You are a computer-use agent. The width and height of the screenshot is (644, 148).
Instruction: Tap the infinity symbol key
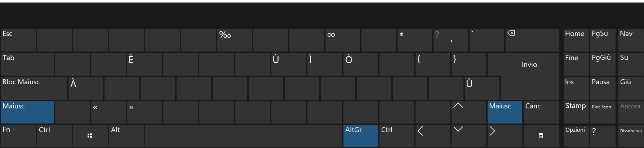point(342,40)
